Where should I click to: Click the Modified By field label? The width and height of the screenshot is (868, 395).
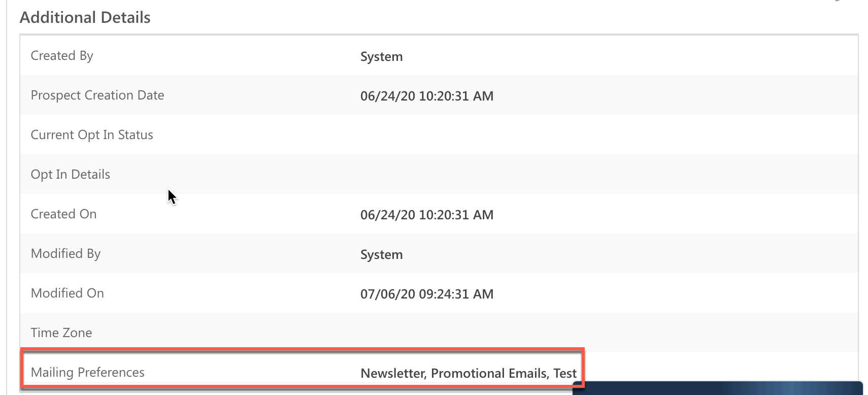[x=65, y=253]
